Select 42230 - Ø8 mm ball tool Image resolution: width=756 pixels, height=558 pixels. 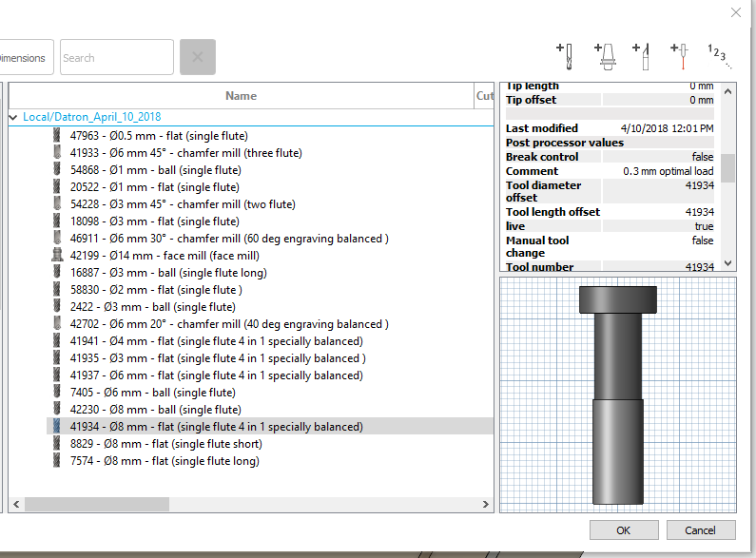tap(156, 410)
